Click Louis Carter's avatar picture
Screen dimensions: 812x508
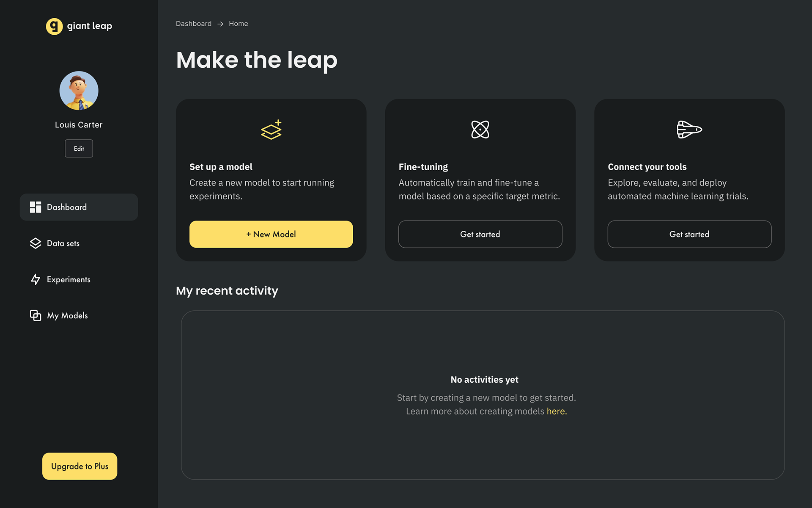tap(79, 91)
